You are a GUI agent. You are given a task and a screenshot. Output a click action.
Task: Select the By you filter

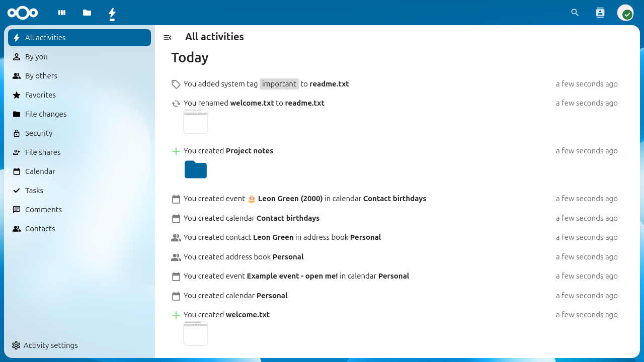(x=36, y=57)
